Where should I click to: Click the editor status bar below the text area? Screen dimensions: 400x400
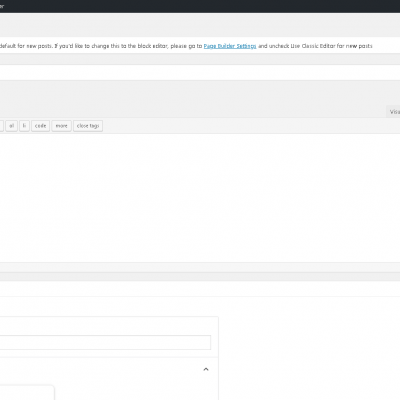200,267
